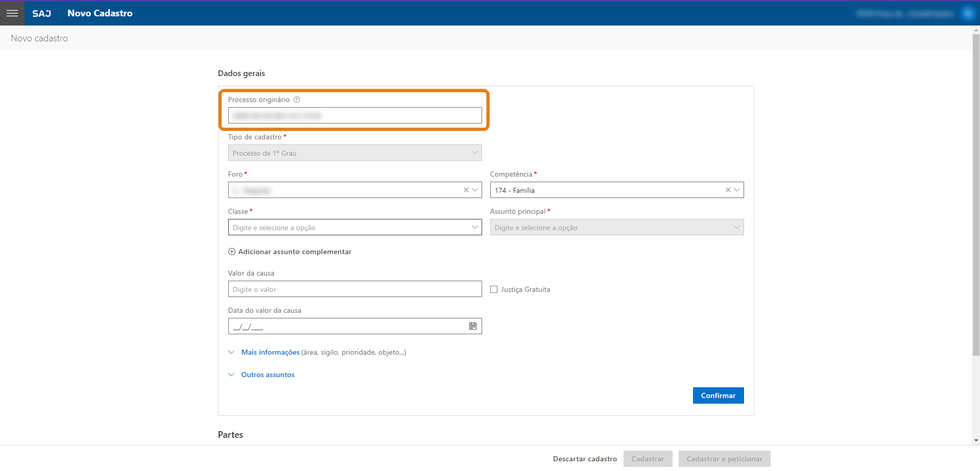Click the plus icon for complementary subject

click(x=232, y=252)
